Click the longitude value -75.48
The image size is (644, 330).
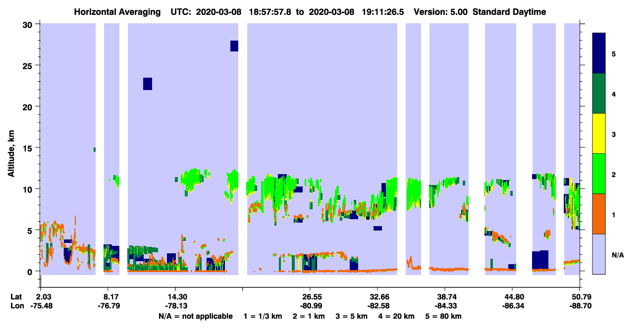[x=42, y=306]
